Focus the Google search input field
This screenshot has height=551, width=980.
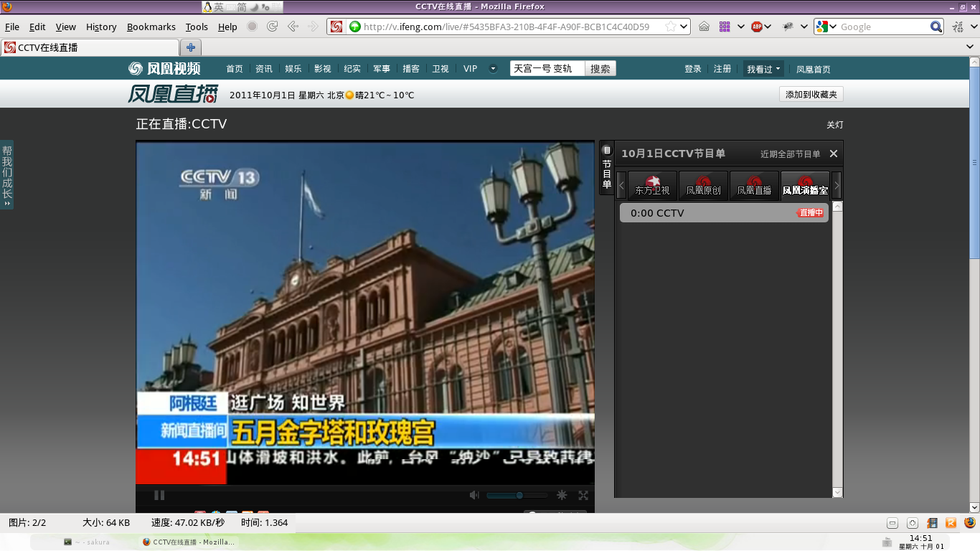[x=884, y=27]
